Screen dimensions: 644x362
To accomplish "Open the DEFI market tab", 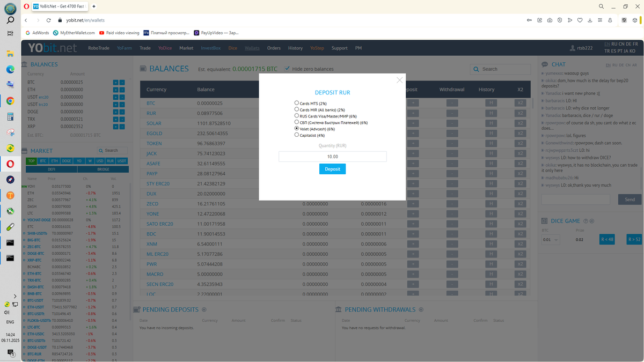I will pyautogui.click(x=52, y=169).
